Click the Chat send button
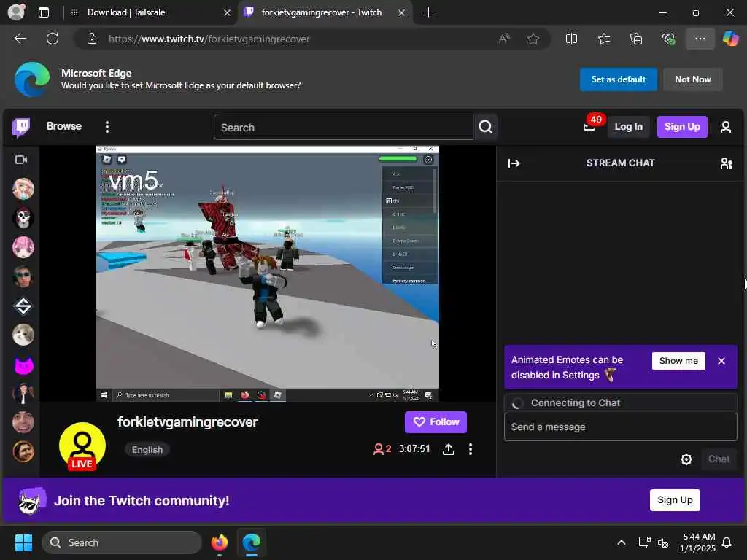The image size is (747, 560). (x=719, y=459)
